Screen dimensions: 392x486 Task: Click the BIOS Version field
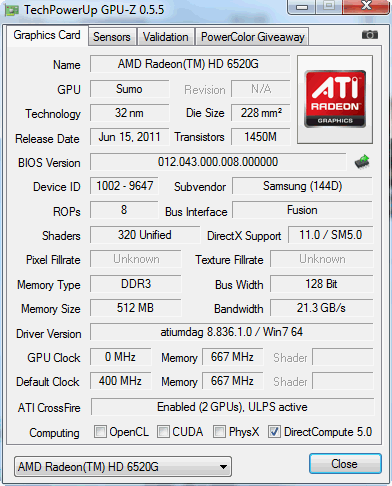218,162
